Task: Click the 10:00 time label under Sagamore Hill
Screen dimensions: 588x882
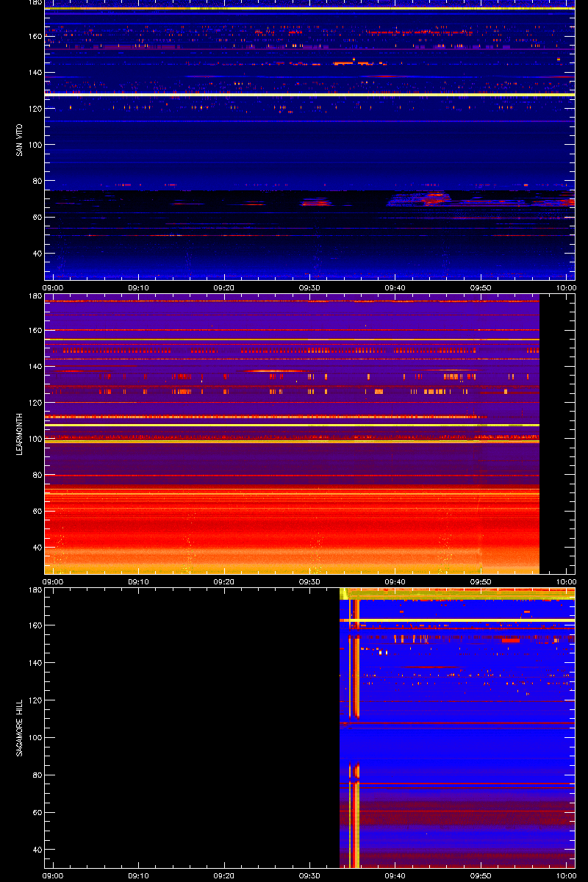Action: click(566, 875)
